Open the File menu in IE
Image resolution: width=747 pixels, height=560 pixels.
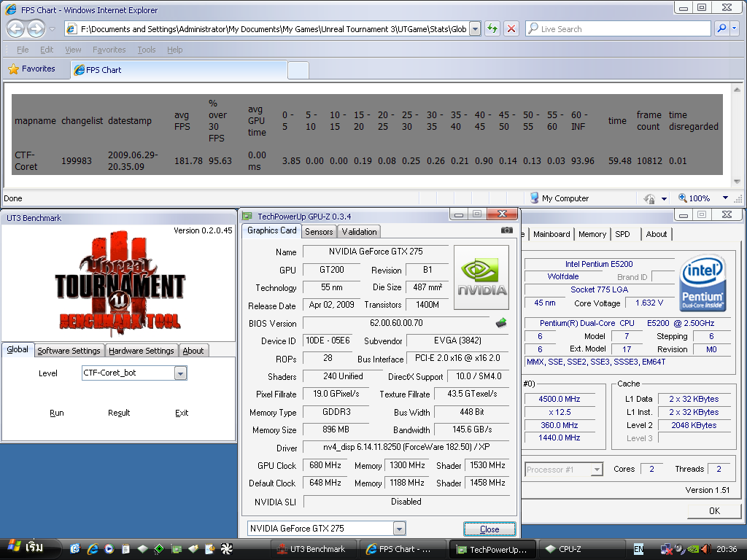(x=23, y=50)
